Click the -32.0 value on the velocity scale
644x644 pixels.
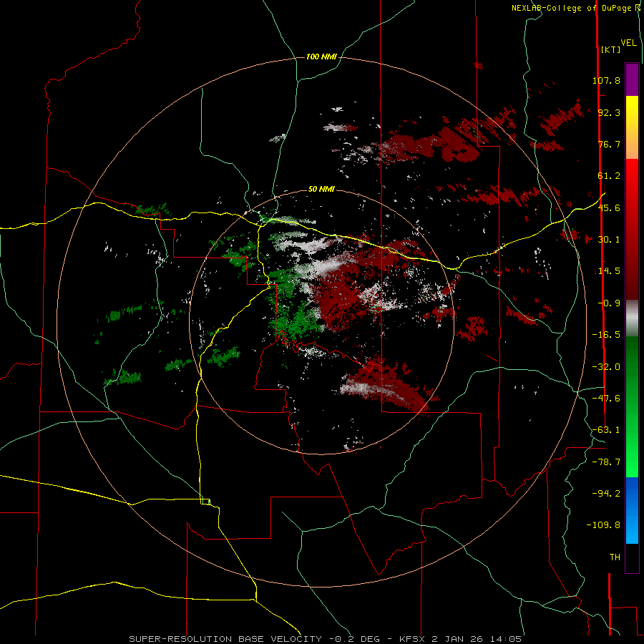coord(606,367)
